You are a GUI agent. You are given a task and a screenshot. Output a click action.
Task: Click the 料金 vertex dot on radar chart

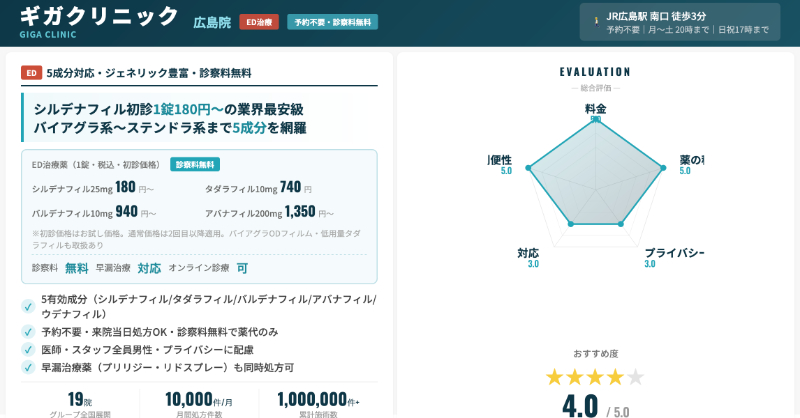coord(595,118)
